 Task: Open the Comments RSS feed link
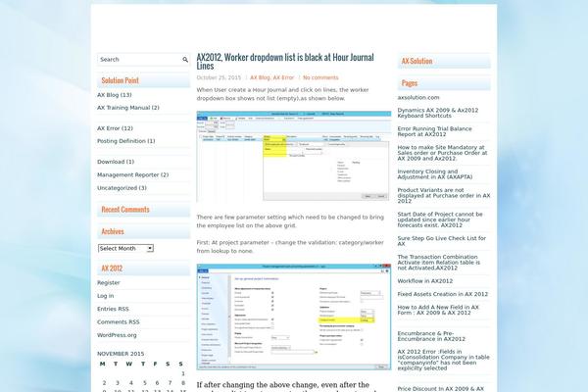point(119,322)
